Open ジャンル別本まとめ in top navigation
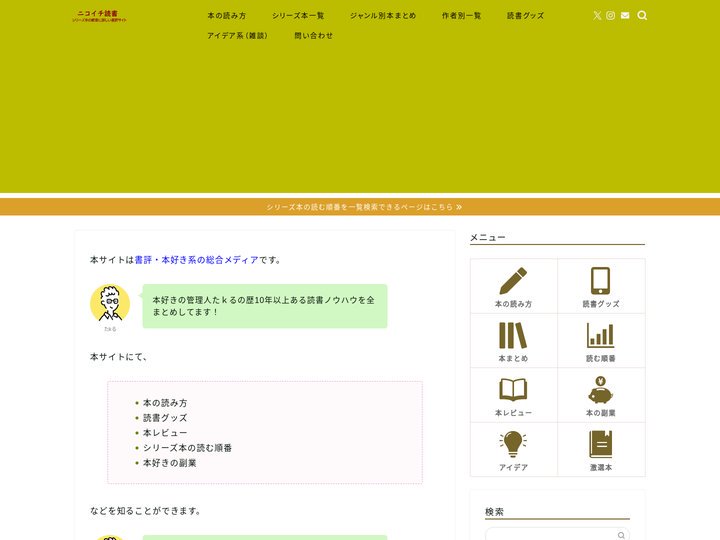The height and width of the screenshot is (540, 720). (x=383, y=16)
